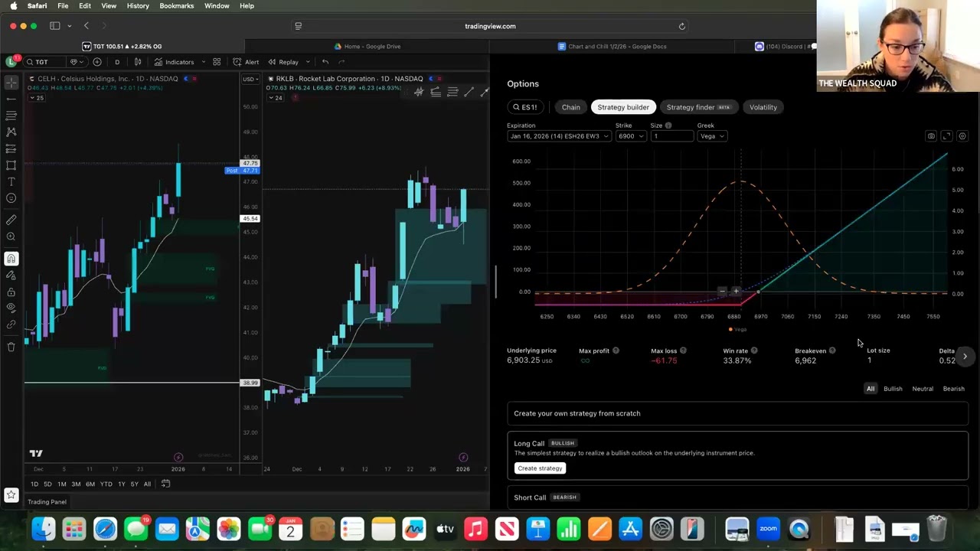Select the 5D time range
Image resolution: width=980 pixels, height=551 pixels.
(x=47, y=484)
